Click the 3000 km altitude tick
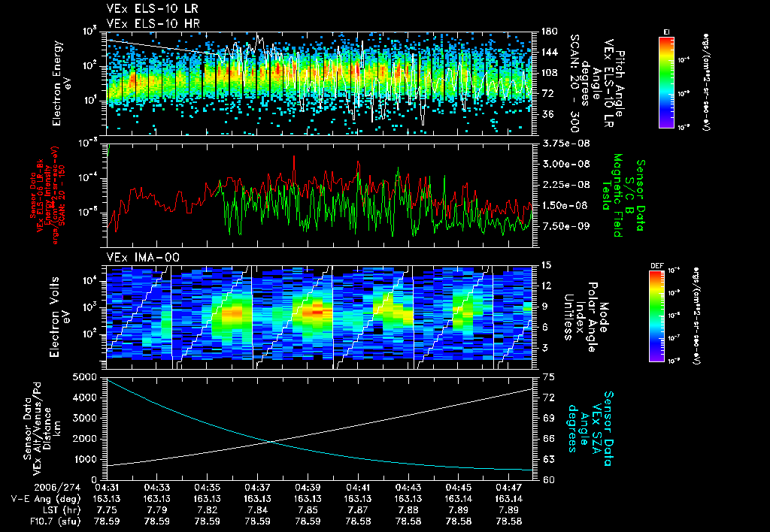The width and height of the screenshot is (770, 532). (83, 418)
